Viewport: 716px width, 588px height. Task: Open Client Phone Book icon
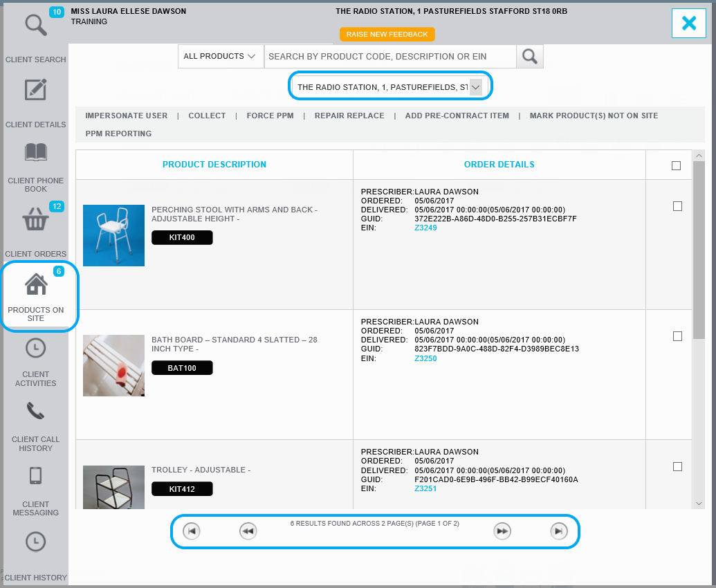35,152
